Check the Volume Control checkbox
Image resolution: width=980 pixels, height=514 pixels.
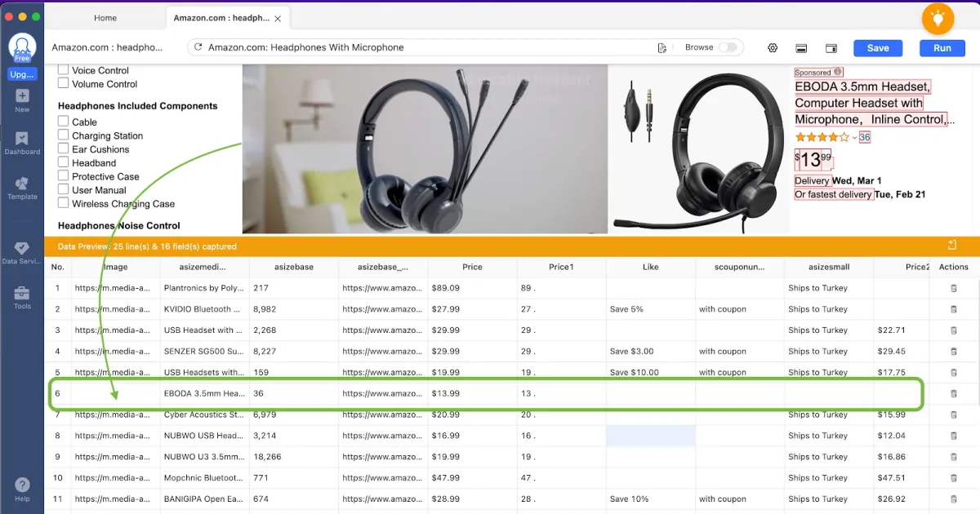pos(63,83)
